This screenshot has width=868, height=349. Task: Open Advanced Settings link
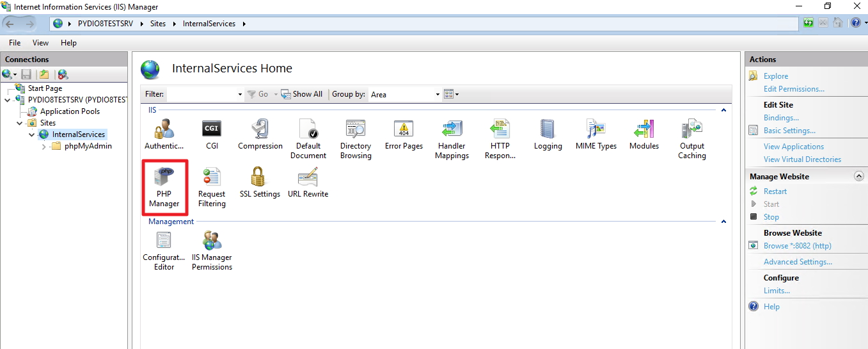point(798,262)
